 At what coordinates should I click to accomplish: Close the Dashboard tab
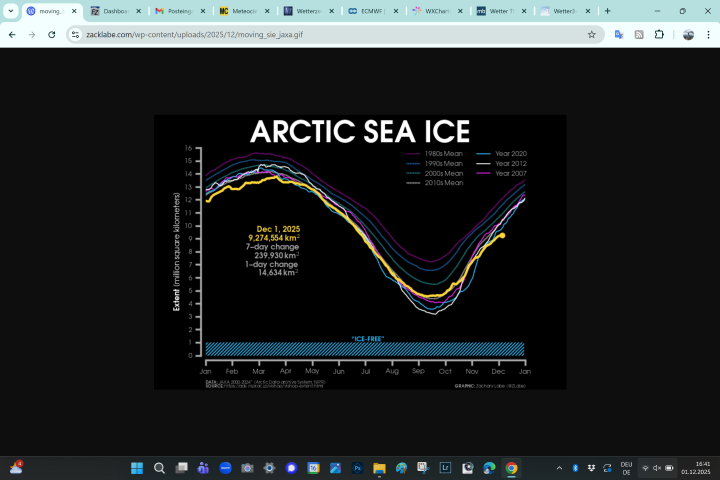(140, 11)
